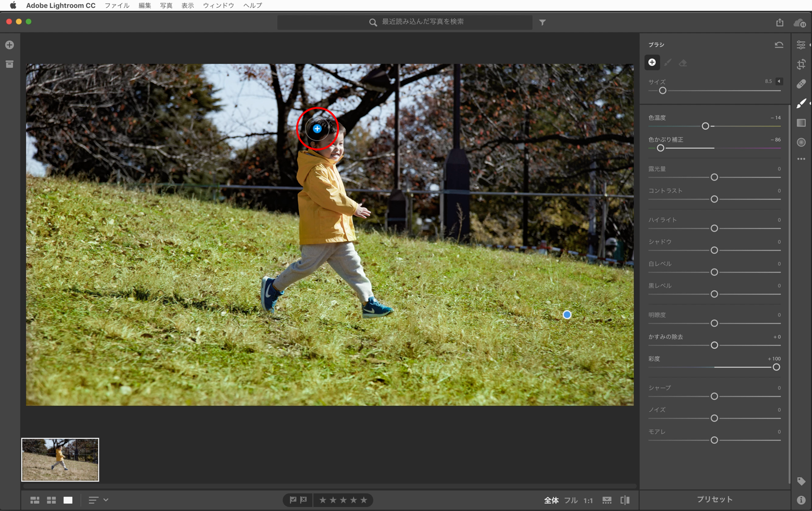Open the 写真 menu
The height and width of the screenshot is (511, 812).
pyautogui.click(x=166, y=5)
